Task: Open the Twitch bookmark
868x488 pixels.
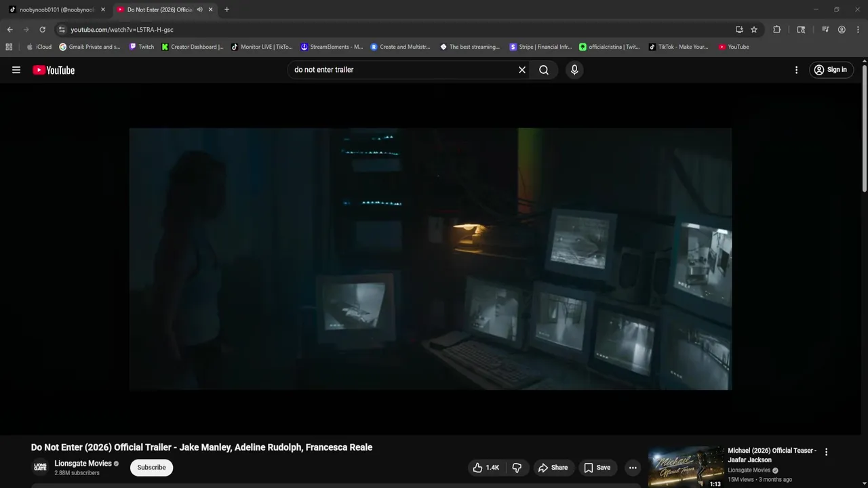Action: click(x=142, y=47)
